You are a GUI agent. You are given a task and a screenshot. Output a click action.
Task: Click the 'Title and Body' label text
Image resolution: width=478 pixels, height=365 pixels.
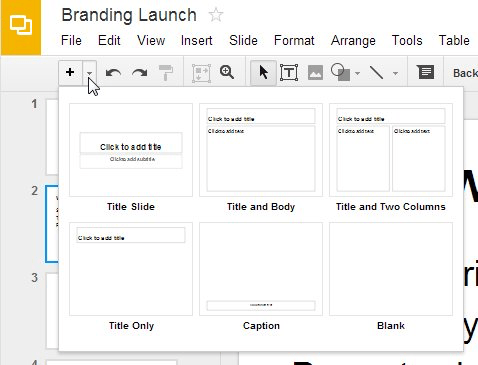click(x=261, y=207)
